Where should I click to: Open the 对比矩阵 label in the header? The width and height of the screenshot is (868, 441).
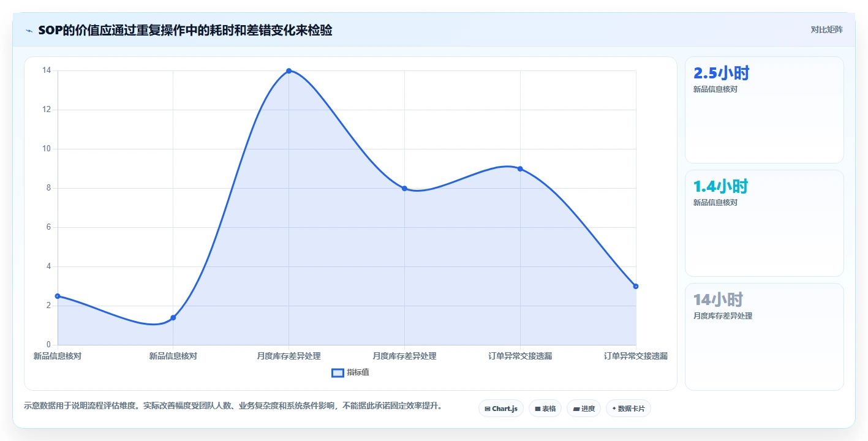pos(827,30)
